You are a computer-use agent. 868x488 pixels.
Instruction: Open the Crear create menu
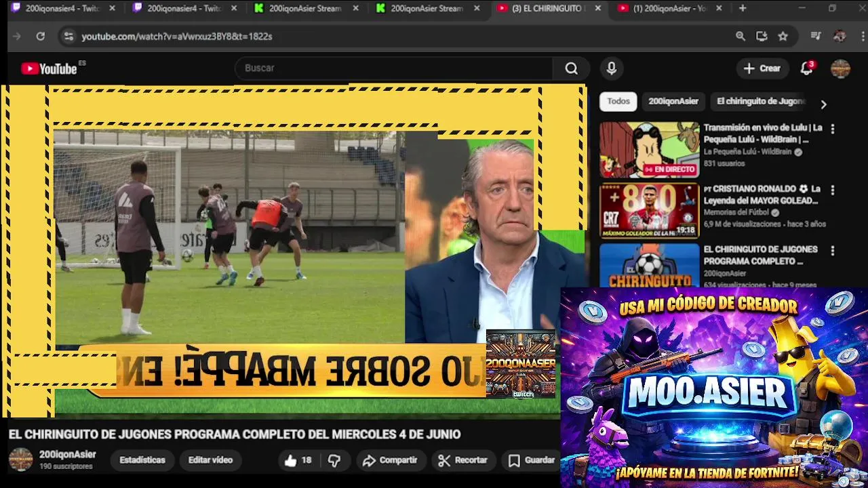pos(762,68)
